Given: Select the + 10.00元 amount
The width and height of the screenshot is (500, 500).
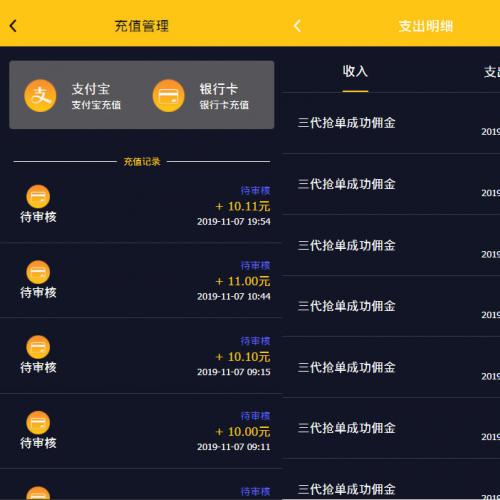Looking at the screenshot, I should point(243,432).
